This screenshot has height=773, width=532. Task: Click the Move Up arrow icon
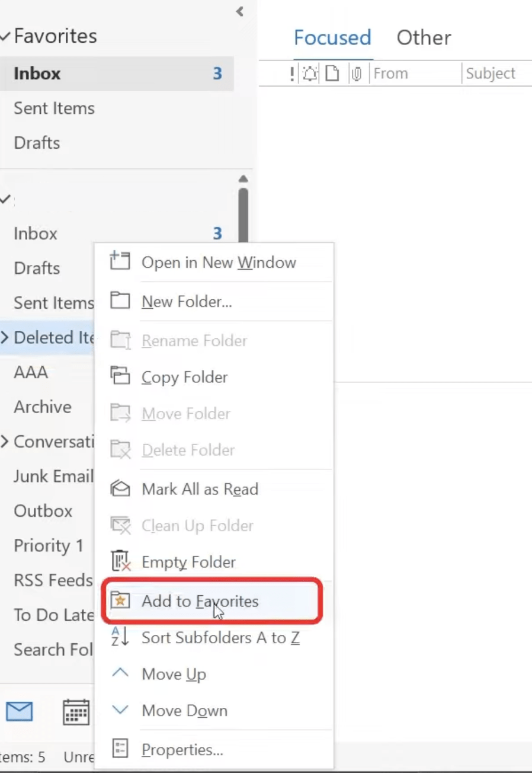(120, 673)
